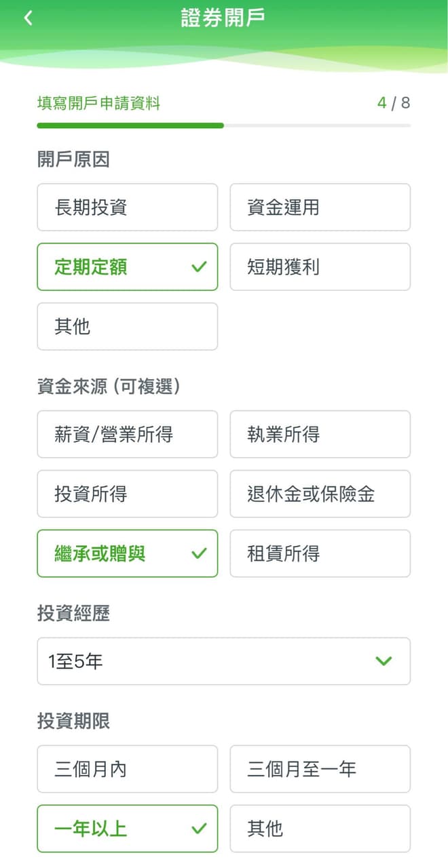Select 資金運用 as account opening reason

(320, 208)
